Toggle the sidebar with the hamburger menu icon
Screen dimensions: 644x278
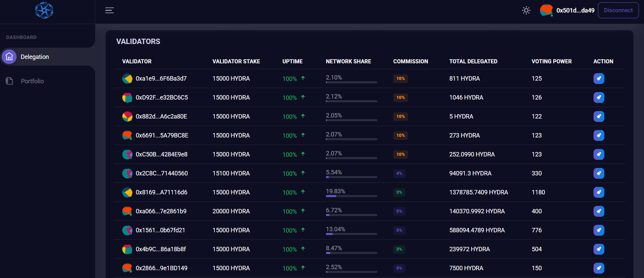pos(109,10)
